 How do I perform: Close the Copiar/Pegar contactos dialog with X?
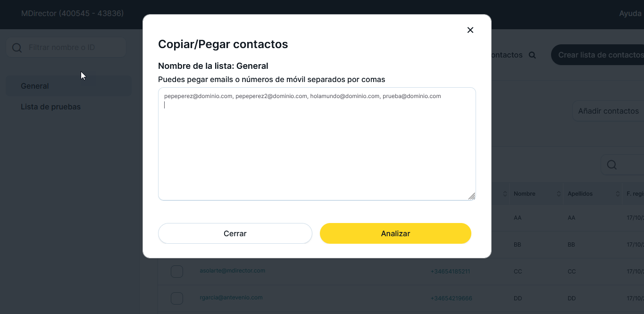(470, 30)
